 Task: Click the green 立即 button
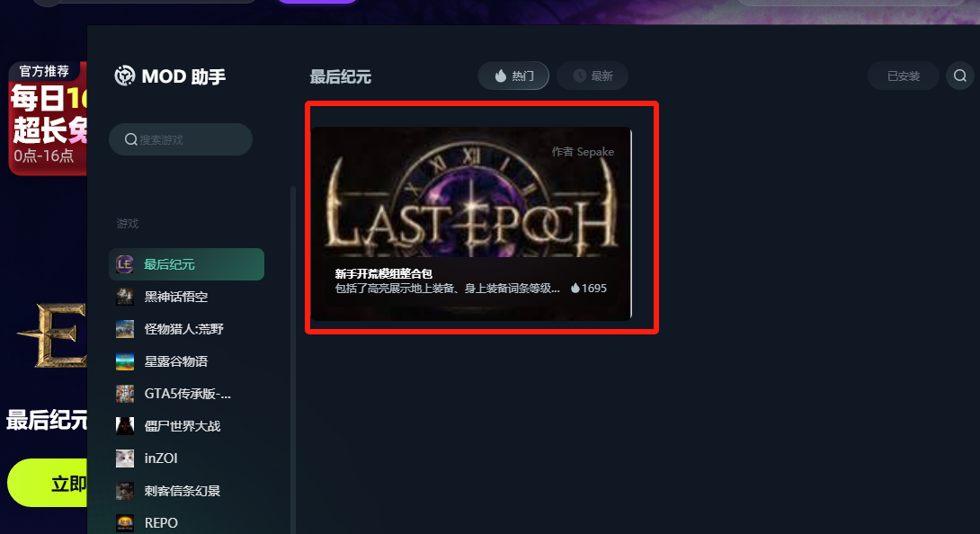[x=47, y=483]
